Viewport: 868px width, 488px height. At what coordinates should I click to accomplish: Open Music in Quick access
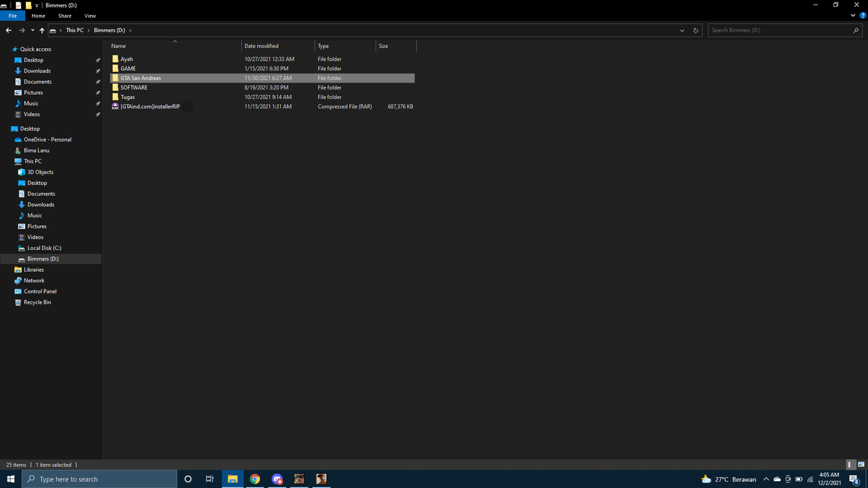[31, 103]
